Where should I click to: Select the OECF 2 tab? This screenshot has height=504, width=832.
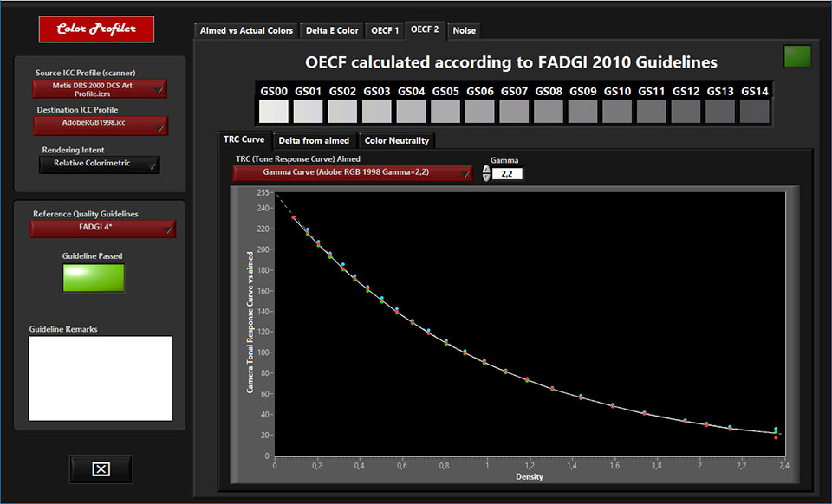click(x=425, y=29)
